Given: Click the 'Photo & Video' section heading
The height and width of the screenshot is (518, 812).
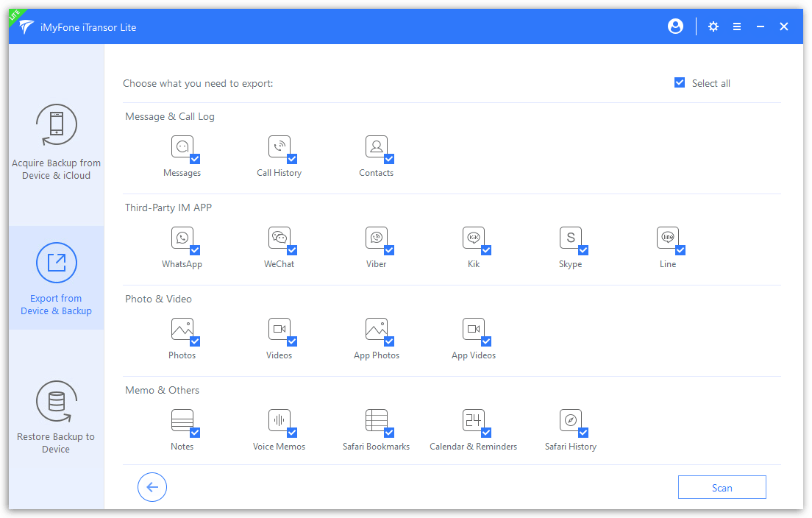Looking at the screenshot, I should click(158, 299).
